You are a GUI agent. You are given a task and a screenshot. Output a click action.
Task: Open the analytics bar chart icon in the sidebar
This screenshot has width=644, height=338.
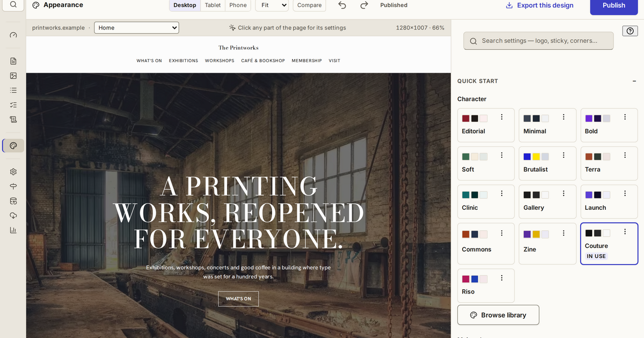click(x=13, y=230)
